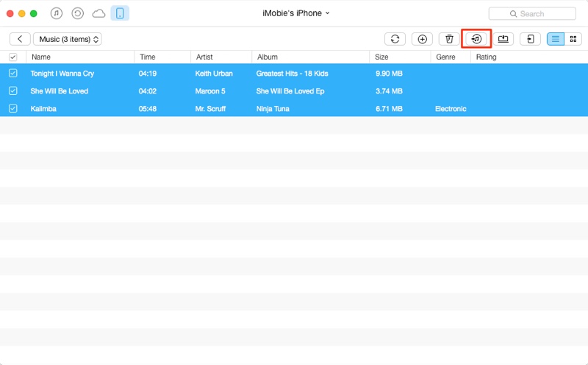Click the artist Mr. Scruff
Screen dimensions: 588x365
tap(210, 108)
